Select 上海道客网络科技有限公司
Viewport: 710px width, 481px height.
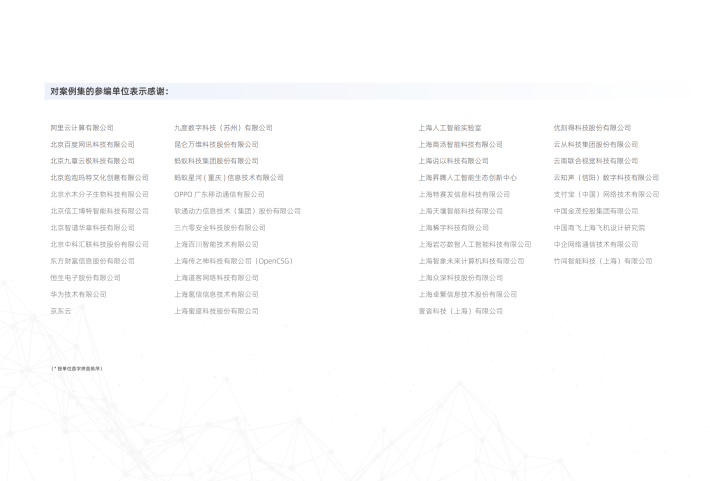216,278
